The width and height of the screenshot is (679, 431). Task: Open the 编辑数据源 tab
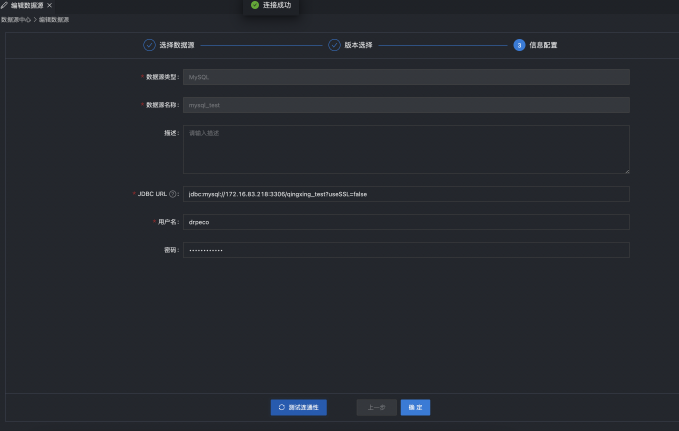pos(27,5)
